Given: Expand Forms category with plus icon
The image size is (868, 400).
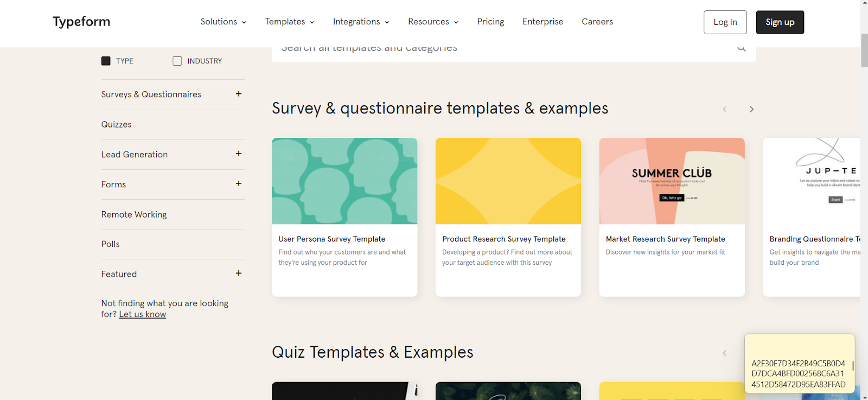Looking at the screenshot, I should (239, 183).
